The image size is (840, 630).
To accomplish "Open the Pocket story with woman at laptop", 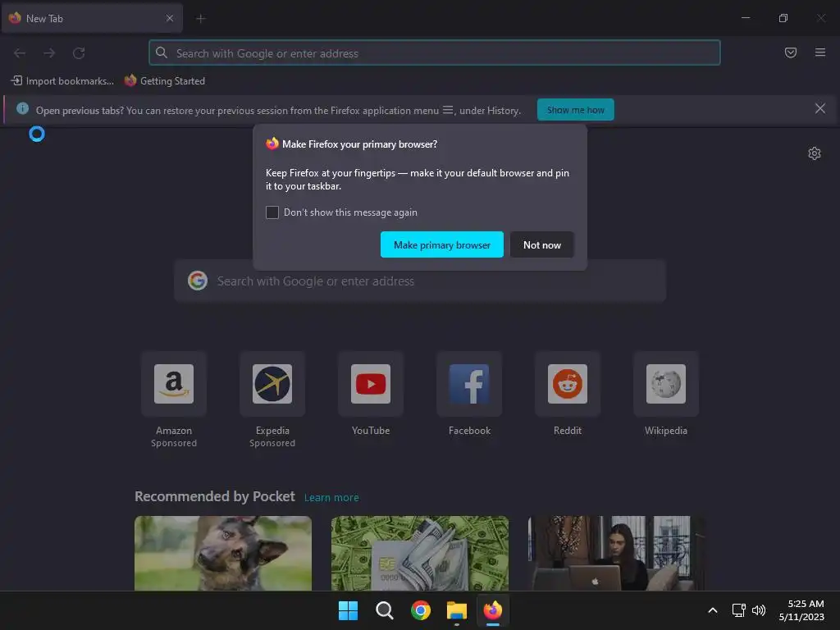I will coord(616,554).
